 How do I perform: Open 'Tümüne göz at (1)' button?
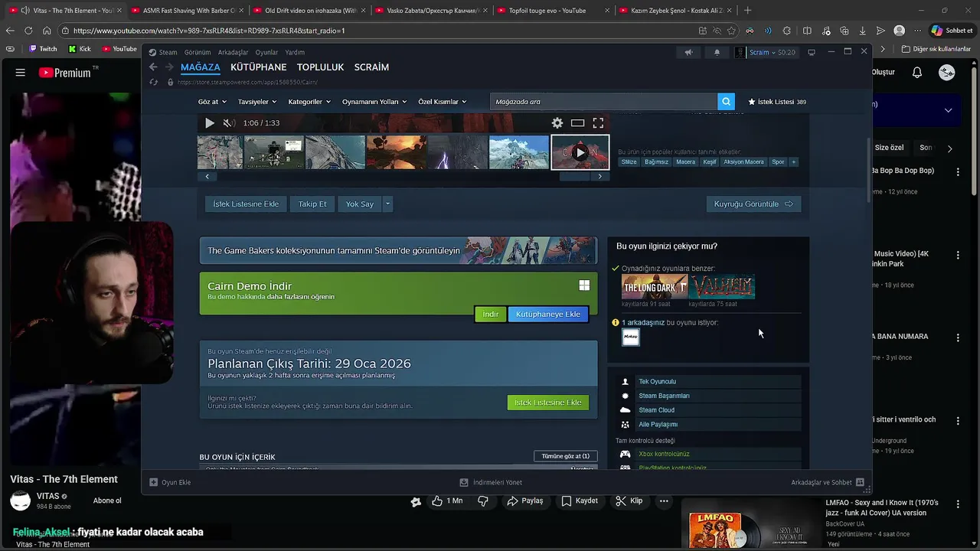pos(566,456)
